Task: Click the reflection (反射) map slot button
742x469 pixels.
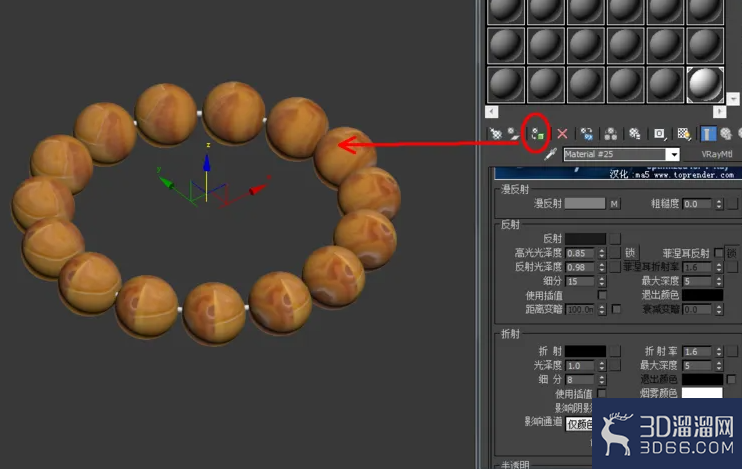Action: tap(615, 239)
